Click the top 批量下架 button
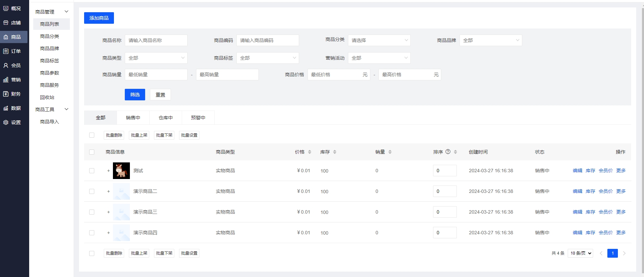 (164, 135)
